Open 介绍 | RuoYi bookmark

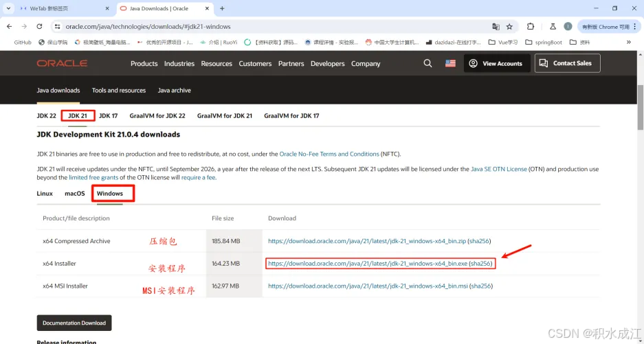click(219, 43)
